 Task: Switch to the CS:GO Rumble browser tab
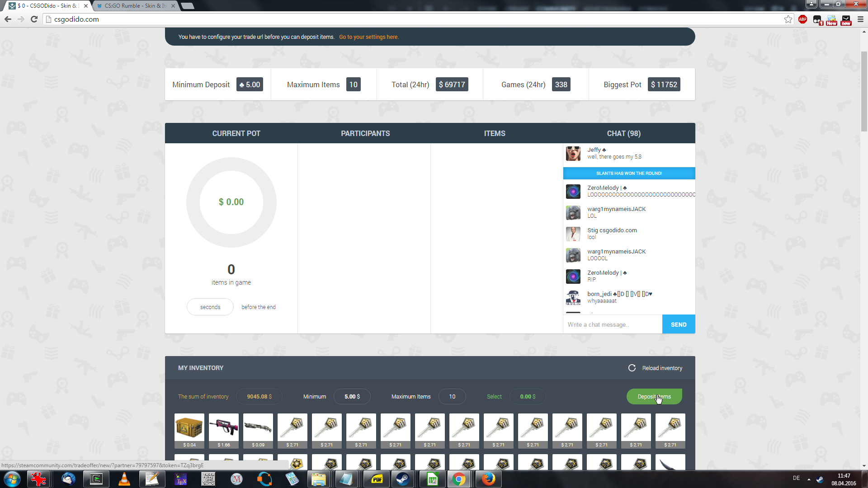click(135, 6)
